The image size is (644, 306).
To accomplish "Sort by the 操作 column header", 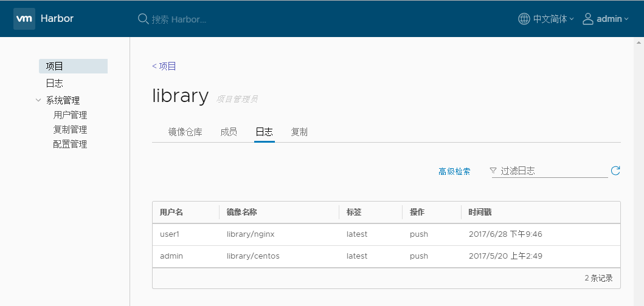I will pos(417,212).
